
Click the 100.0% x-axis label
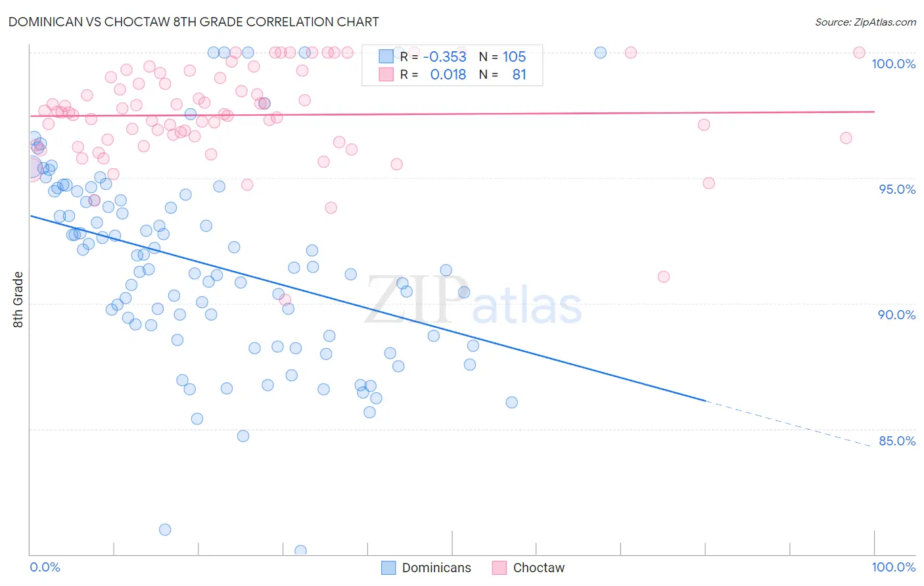click(x=894, y=567)
